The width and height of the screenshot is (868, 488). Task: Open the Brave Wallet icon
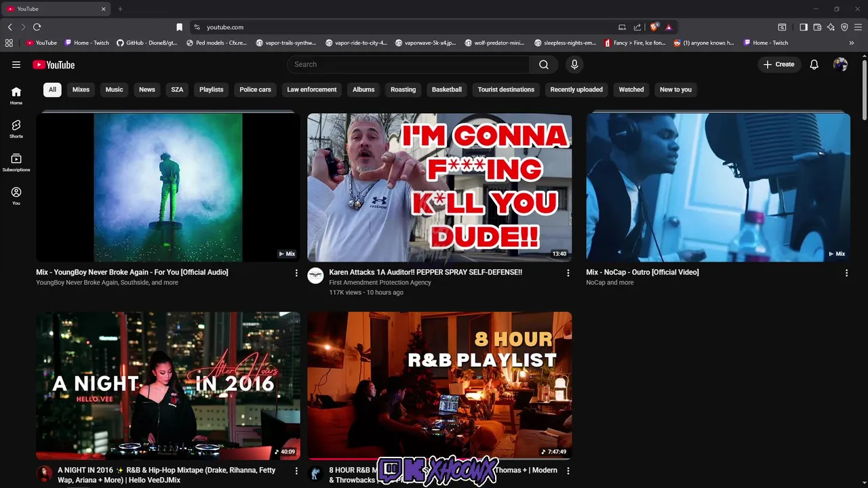pyautogui.click(x=817, y=27)
